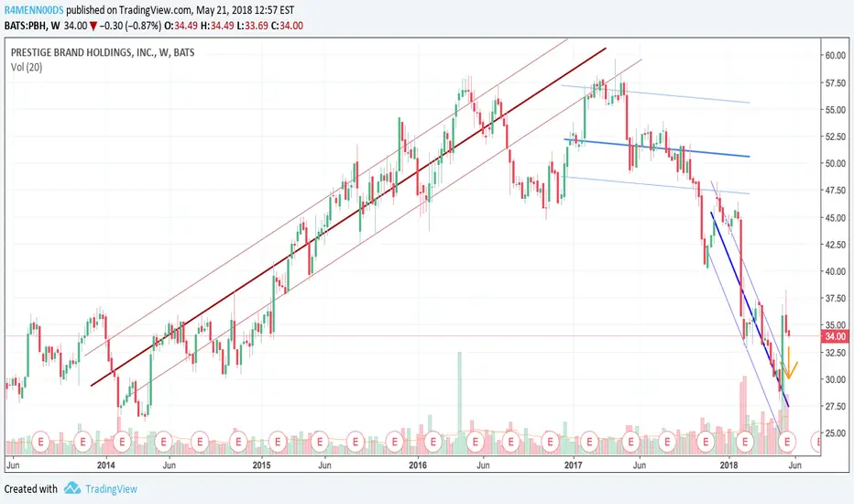Open the TradingView link in the footer
The image size is (854, 504).
tap(111, 488)
